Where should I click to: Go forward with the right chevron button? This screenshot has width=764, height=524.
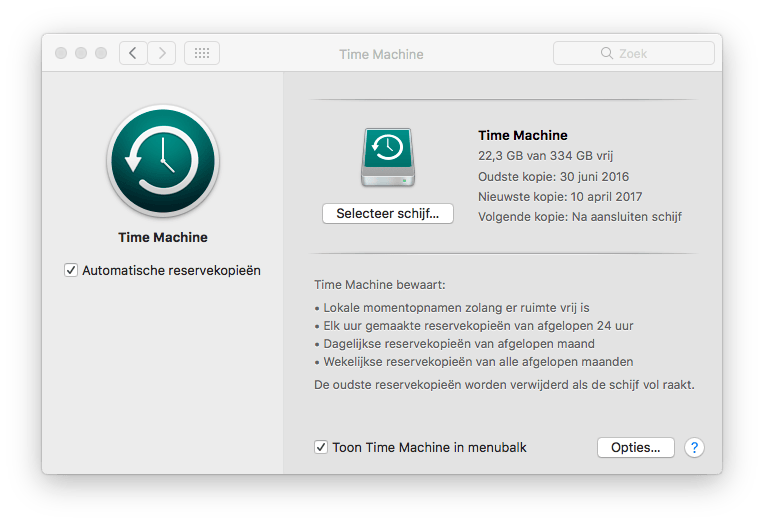[162, 53]
